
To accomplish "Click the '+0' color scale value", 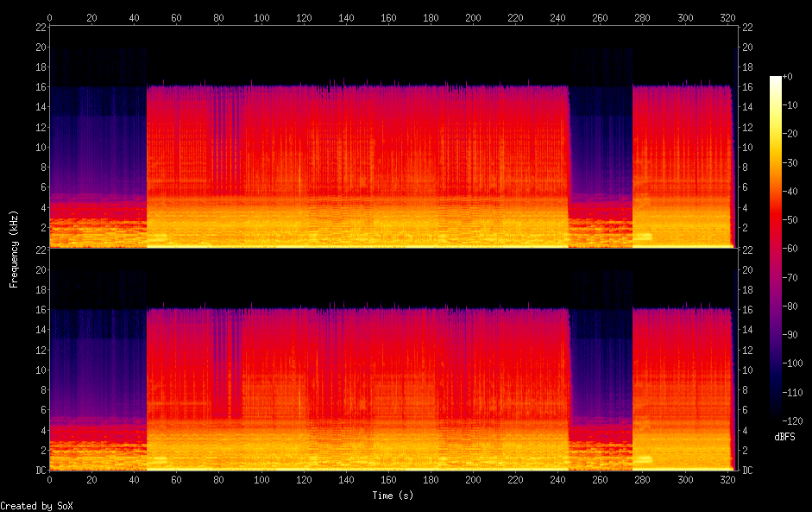I will click(787, 77).
